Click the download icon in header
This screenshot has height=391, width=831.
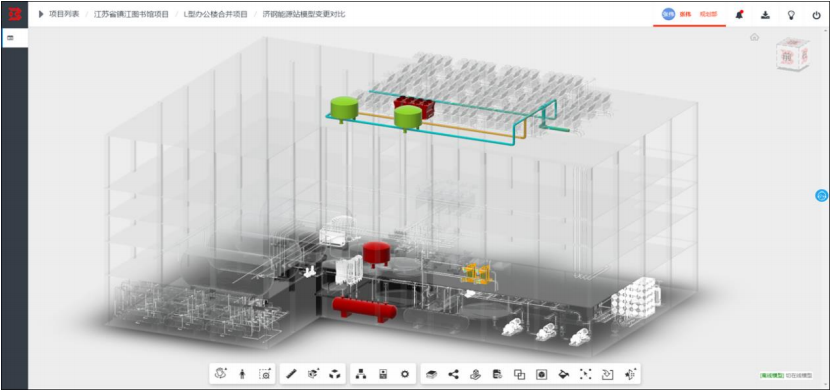[765, 15]
